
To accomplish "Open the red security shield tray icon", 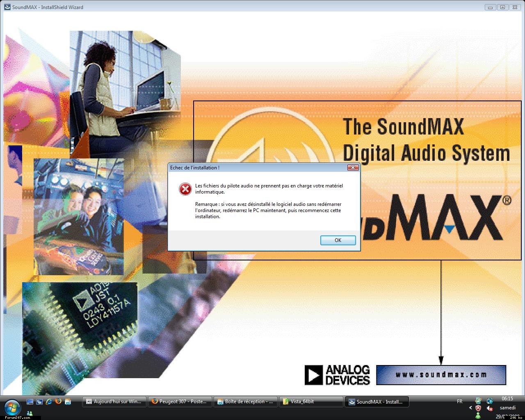I will 478,408.
